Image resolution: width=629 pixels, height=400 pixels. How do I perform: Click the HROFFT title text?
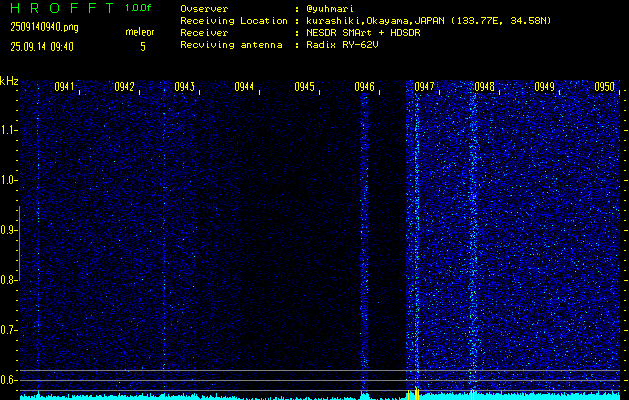point(62,8)
